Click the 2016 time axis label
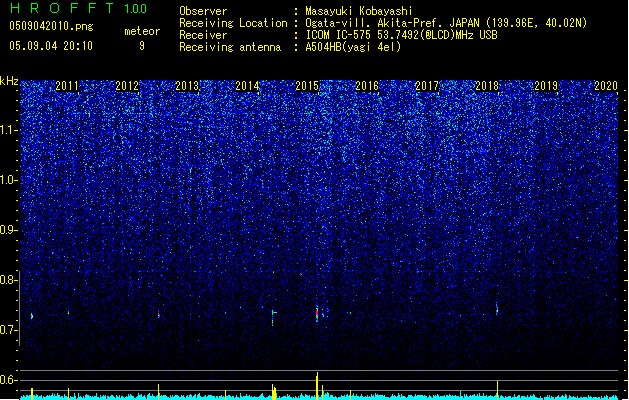 click(367, 86)
